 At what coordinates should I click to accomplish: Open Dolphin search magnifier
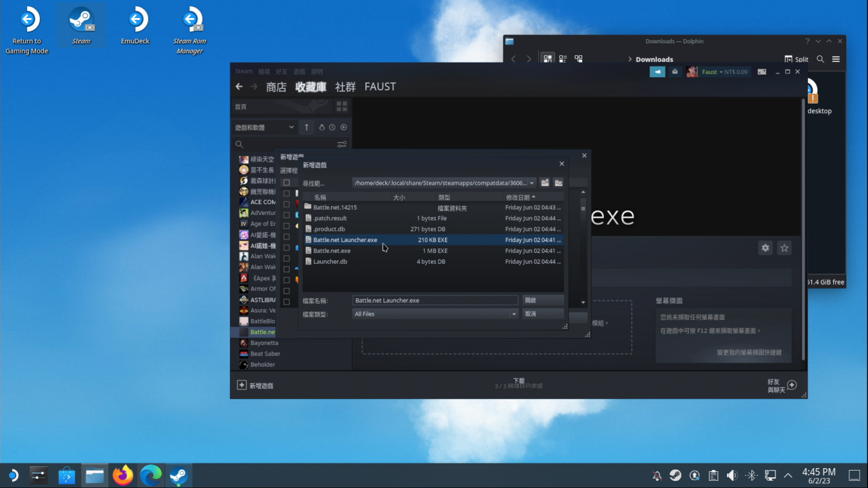coord(820,59)
